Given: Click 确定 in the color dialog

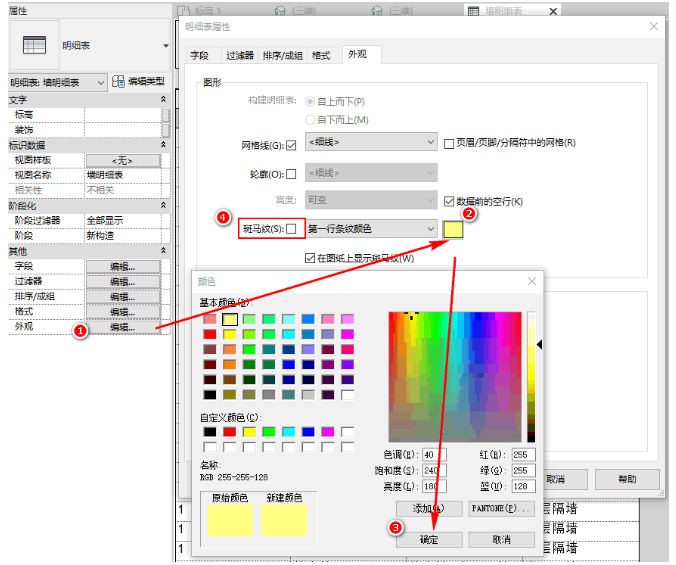Looking at the screenshot, I should (x=429, y=540).
